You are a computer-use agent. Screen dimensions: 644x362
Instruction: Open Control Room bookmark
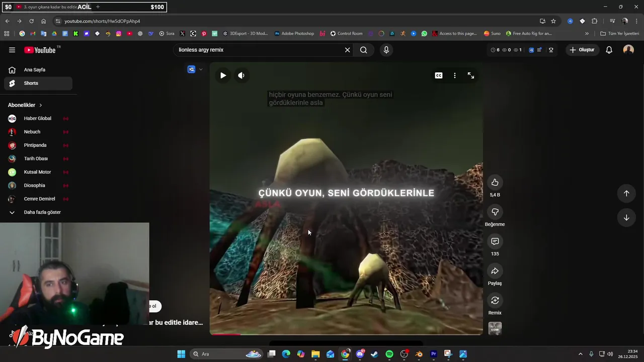coord(346,34)
